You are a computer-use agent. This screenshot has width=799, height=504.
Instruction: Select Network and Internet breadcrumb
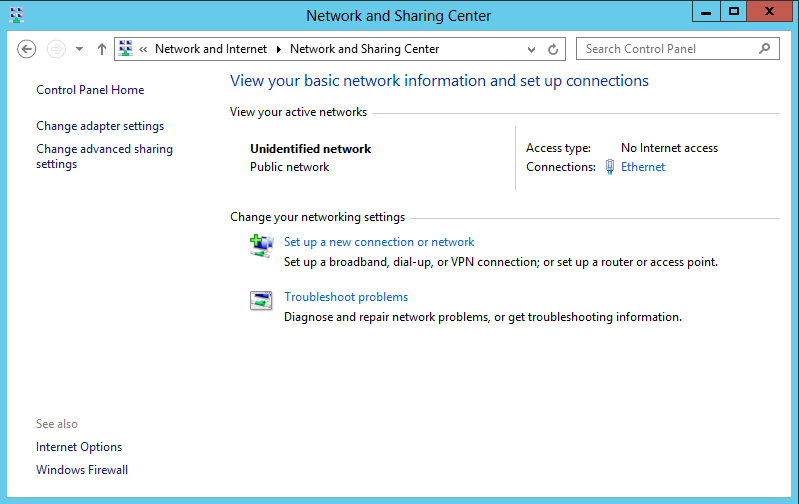pos(211,49)
